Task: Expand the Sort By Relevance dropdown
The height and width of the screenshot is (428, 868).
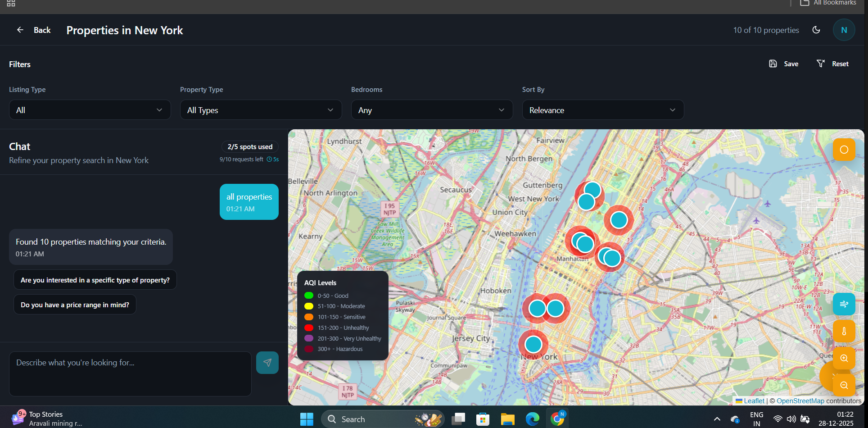Action: click(603, 110)
